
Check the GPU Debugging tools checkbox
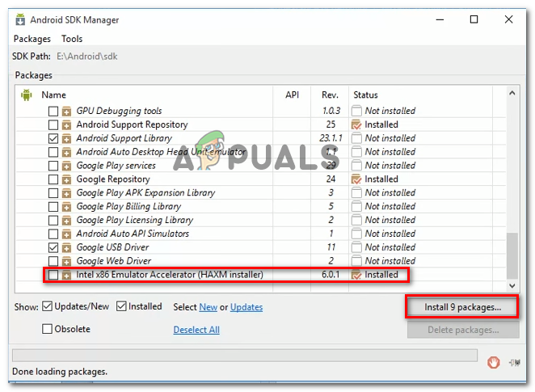pos(53,112)
